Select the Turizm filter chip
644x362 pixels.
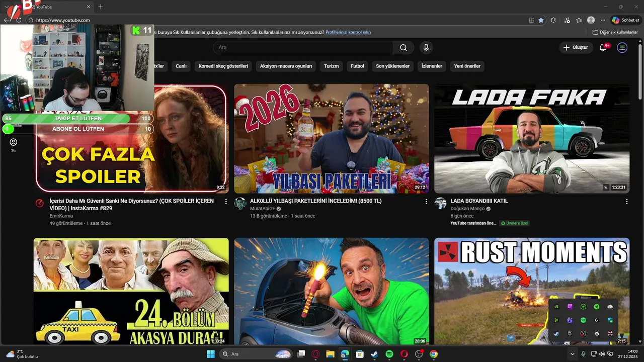331,66
